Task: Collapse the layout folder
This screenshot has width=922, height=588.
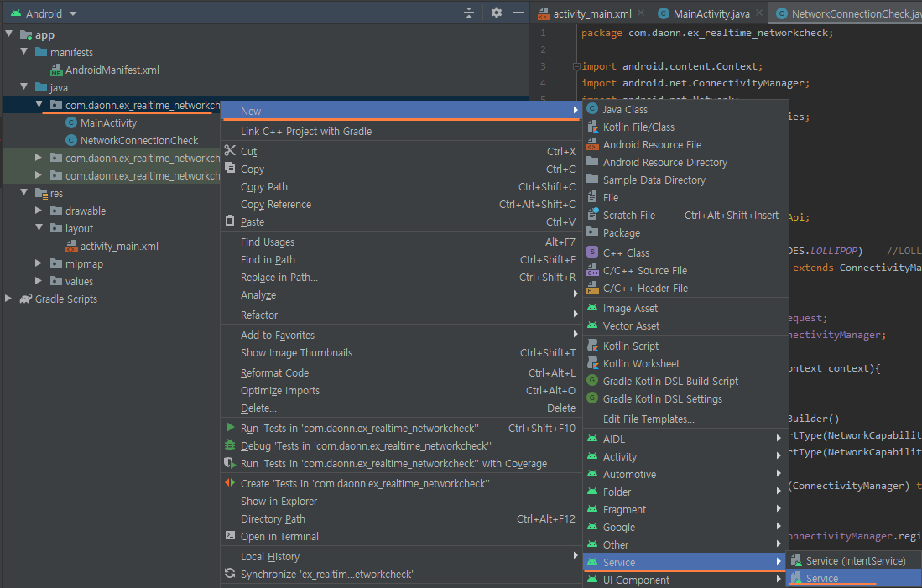Action: click(x=39, y=228)
